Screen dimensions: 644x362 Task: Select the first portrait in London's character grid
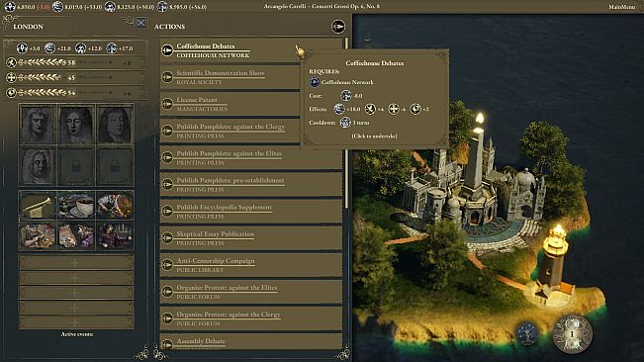click(37, 124)
